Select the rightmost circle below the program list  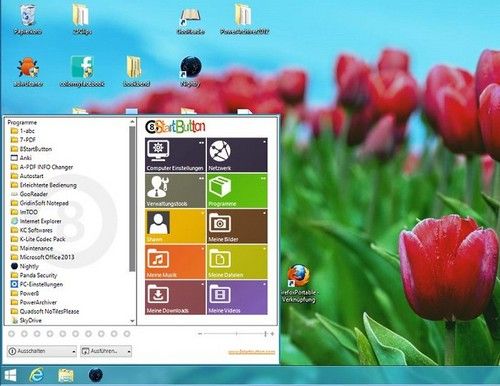[x=127, y=334]
